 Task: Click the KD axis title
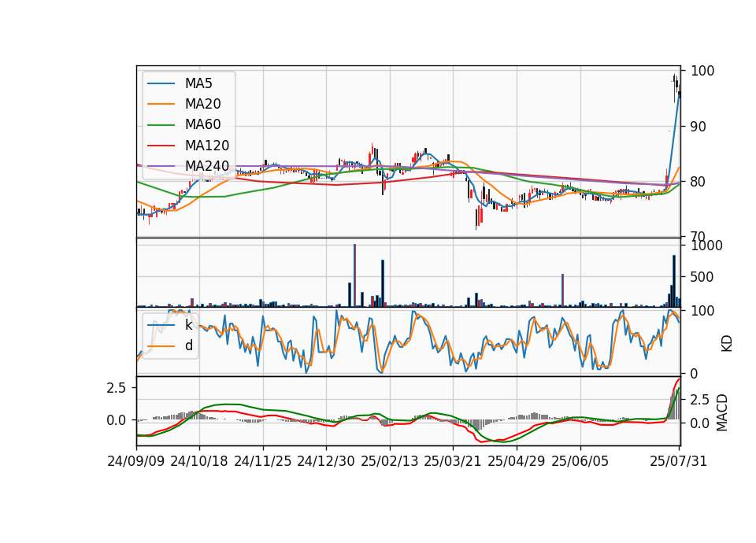click(x=727, y=344)
